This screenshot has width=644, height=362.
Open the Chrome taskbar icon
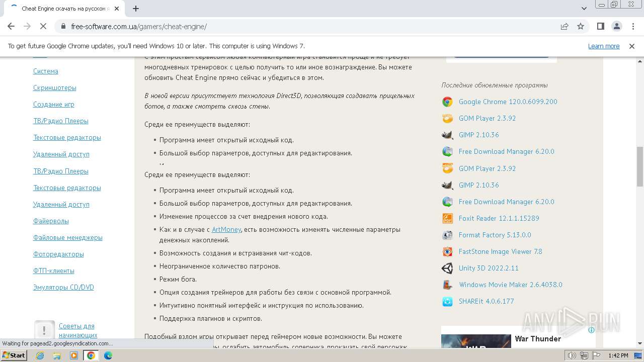point(91,355)
